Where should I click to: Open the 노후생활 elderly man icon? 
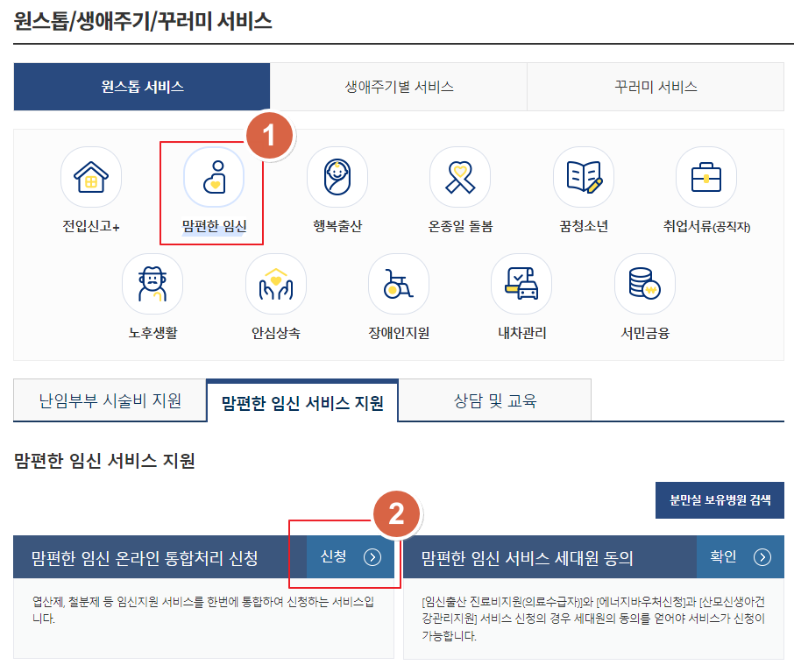pyautogui.click(x=152, y=284)
